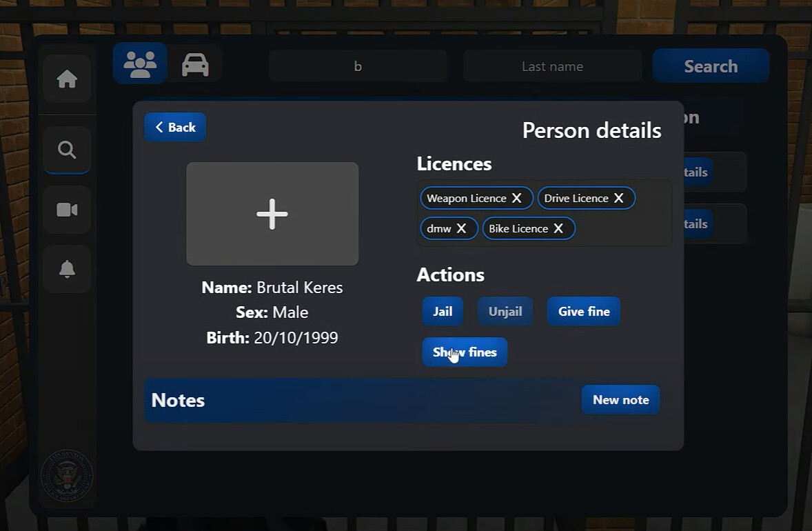The height and width of the screenshot is (531, 812).
Task: Remove the Weapon Licence tag
Action: pos(516,198)
